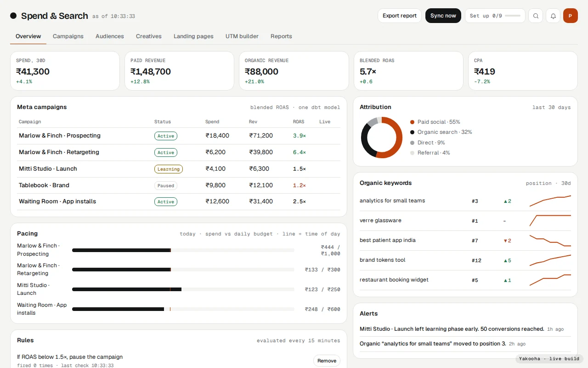
Task: Open Waiting Room · App installs campaign
Action: 179,201
